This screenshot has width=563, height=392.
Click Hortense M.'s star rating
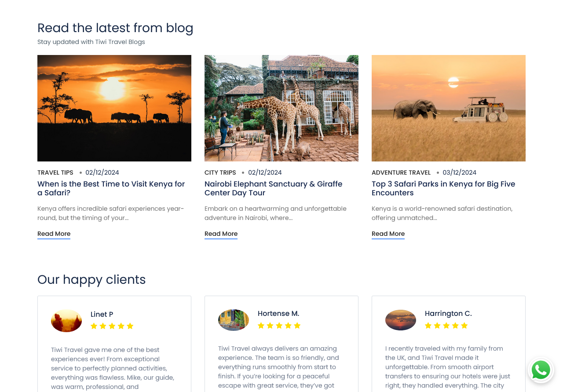click(279, 326)
